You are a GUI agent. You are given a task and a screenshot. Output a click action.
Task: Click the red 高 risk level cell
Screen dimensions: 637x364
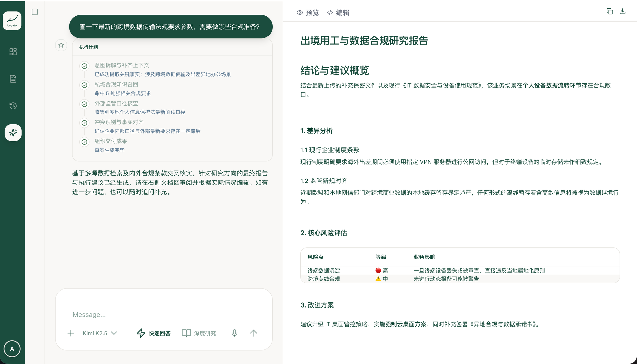pos(382,271)
